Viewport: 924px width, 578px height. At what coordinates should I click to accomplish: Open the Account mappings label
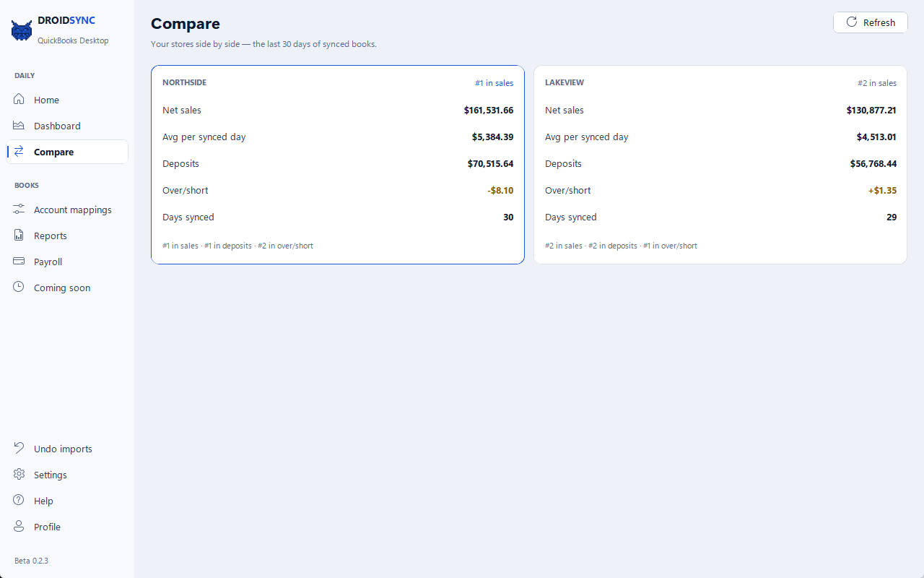73,210
